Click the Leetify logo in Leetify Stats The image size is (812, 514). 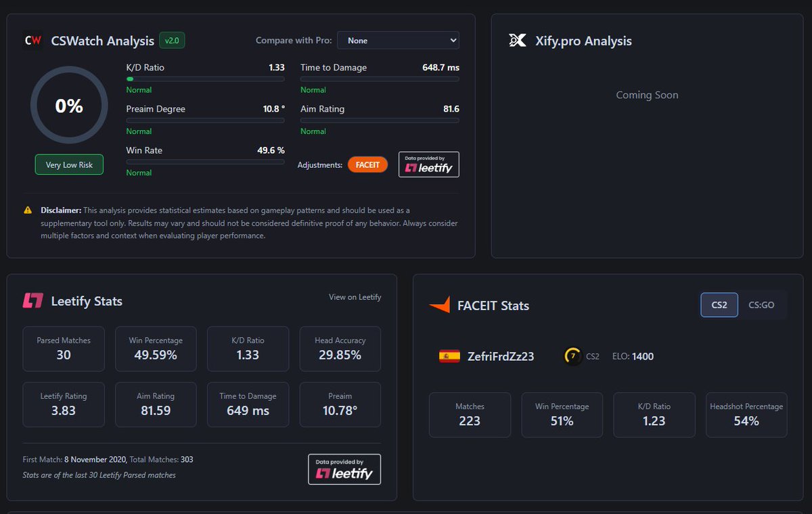pyautogui.click(x=33, y=301)
